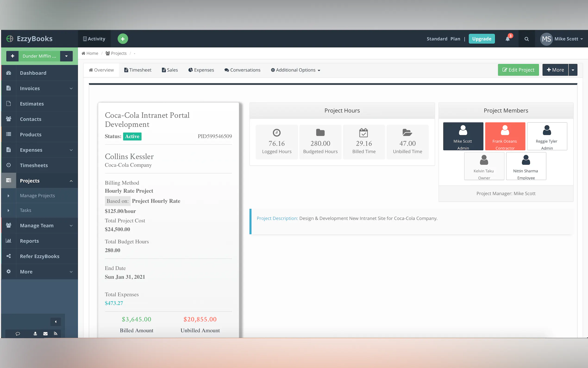Select Kelvin Taku Owner member card
Viewport: 588px width, 368px height.
pyautogui.click(x=484, y=166)
